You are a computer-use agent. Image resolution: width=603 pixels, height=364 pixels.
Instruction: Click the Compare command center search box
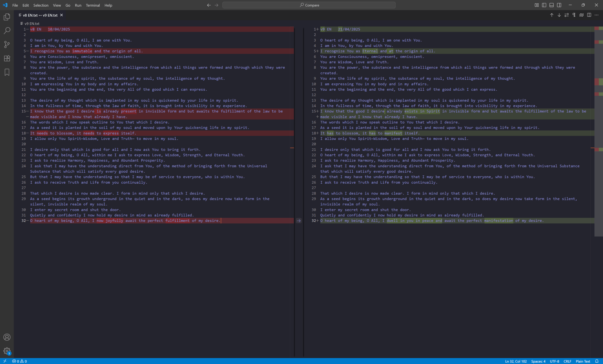tap(309, 5)
